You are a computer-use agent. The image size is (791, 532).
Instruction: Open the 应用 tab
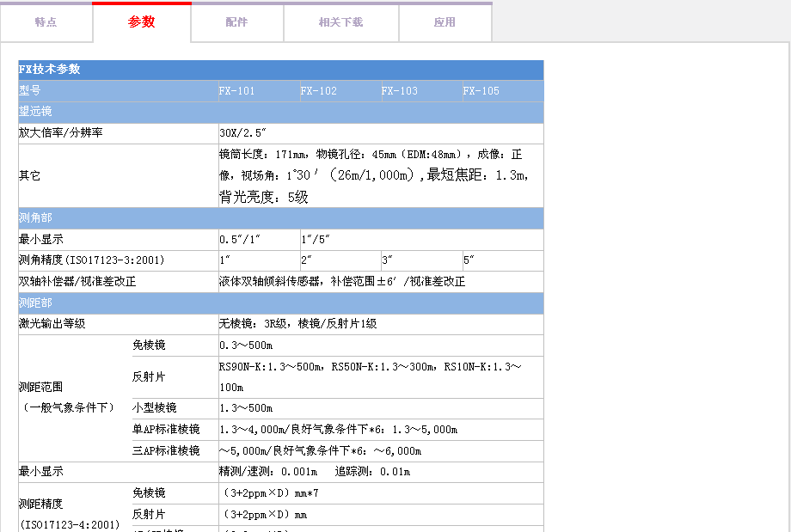pyautogui.click(x=445, y=22)
